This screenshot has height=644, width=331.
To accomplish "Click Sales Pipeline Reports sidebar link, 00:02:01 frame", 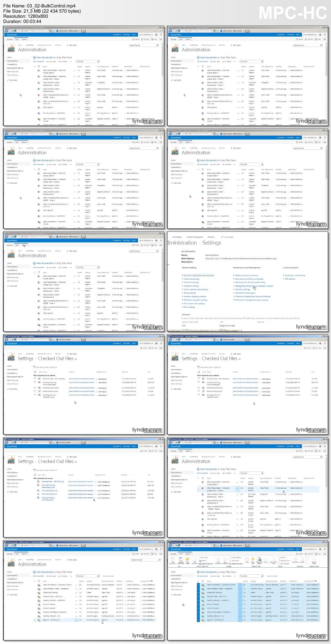I will pyautogui.click(x=15, y=377).
